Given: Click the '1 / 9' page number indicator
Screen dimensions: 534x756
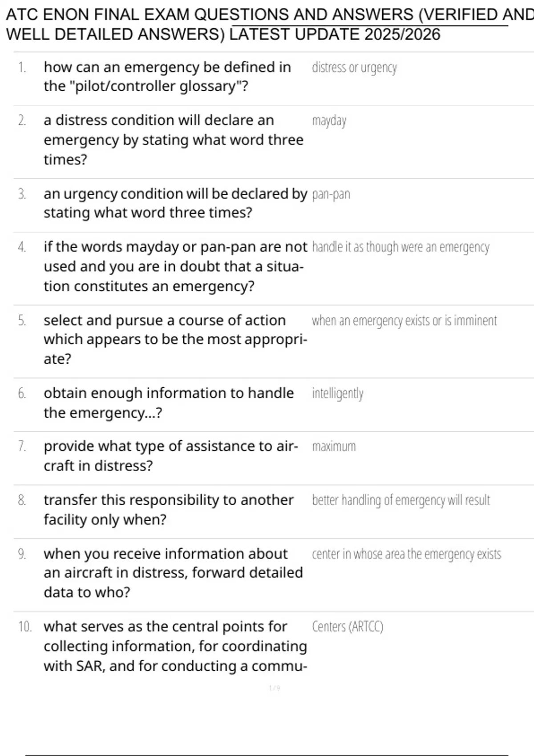Looking at the screenshot, I should (275, 688).
